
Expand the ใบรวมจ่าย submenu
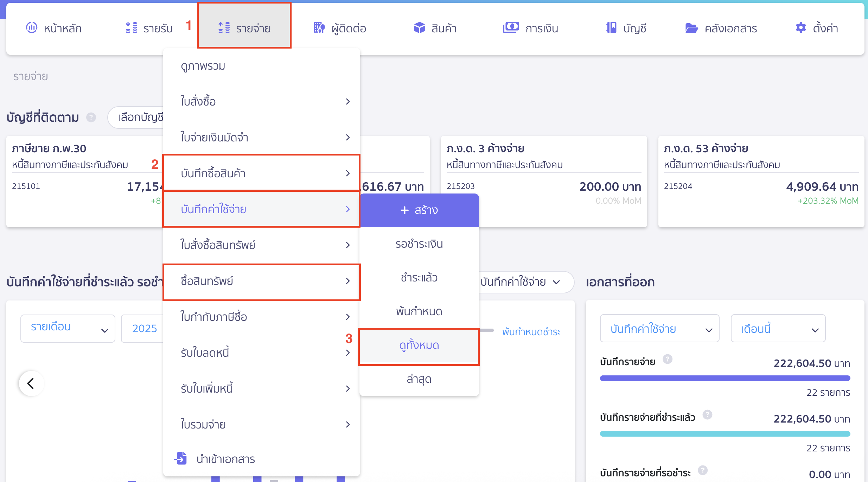coord(262,424)
